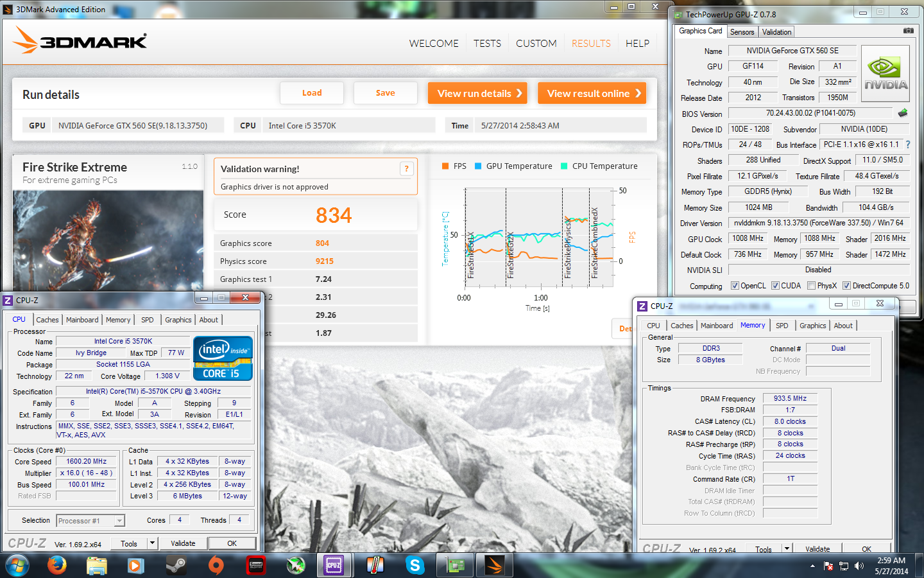This screenshot has width=924, height=578.
Task: Select Graphics tab in right CPU-Z window
Action: pos(812,326)
